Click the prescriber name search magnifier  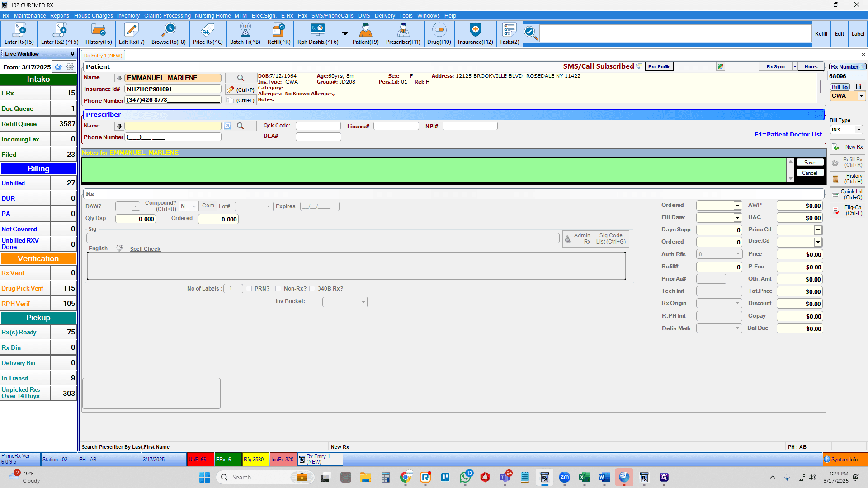(241, 126)
